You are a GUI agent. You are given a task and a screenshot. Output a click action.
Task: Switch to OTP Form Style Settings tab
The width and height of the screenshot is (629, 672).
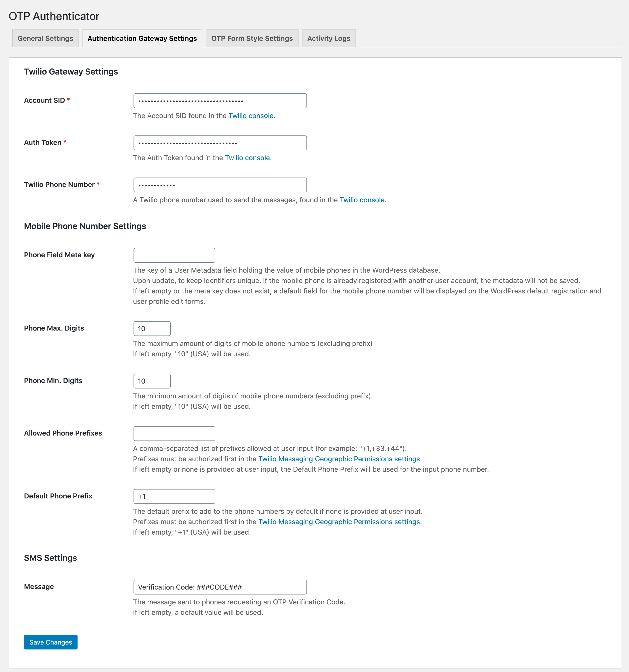click(x=252, y=38)
